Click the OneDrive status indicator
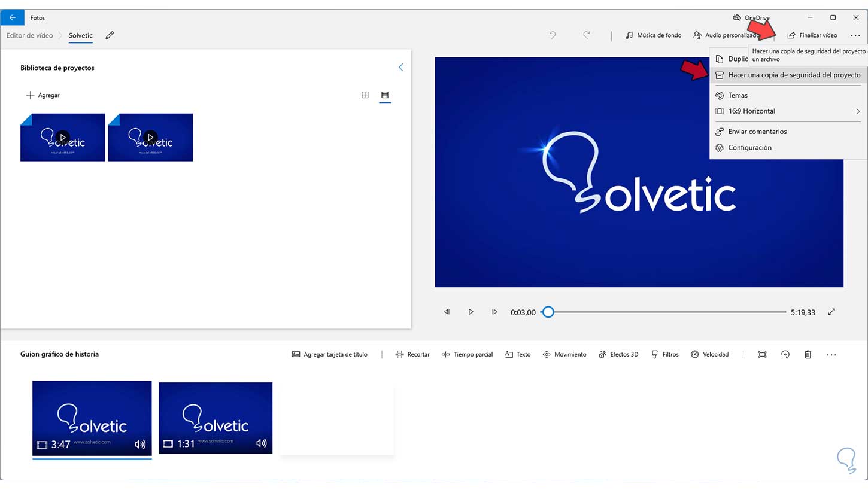 pos(751,18)
